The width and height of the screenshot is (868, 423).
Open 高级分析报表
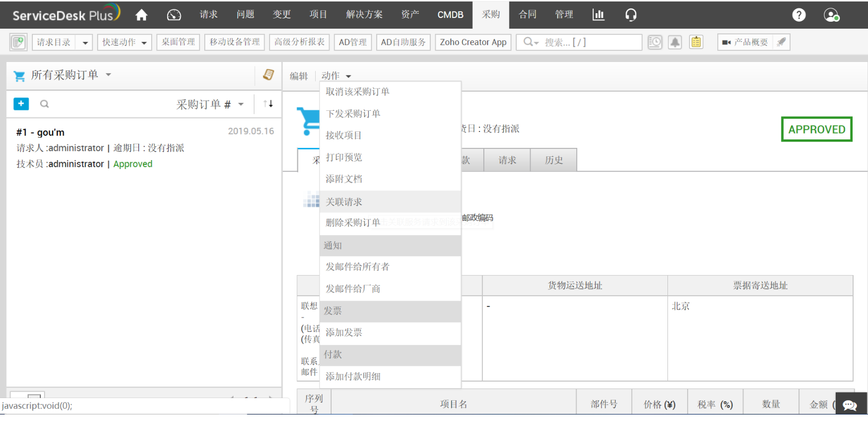pos(299,42)
